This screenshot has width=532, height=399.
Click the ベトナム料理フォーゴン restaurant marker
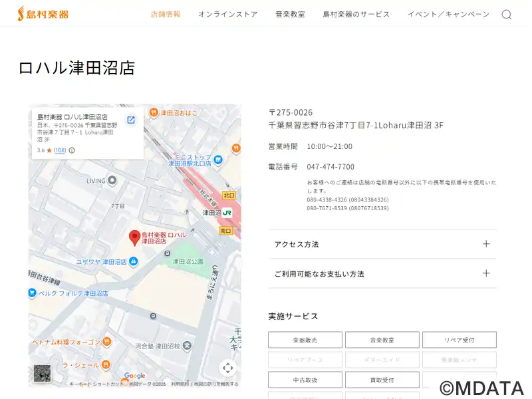pos(107,341)
